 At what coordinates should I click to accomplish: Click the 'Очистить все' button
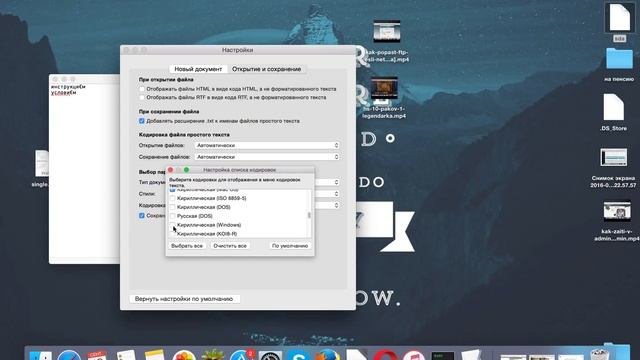(230, 246)
